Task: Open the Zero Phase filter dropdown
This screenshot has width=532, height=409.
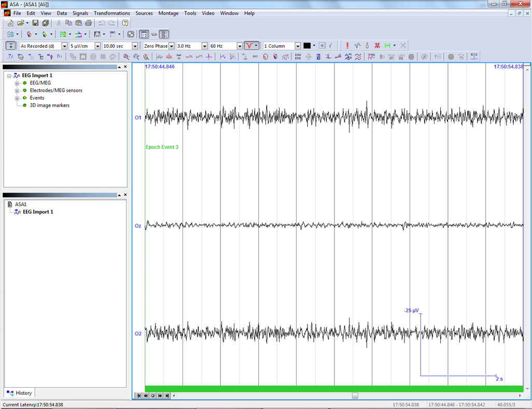Action: pos(171,46)
